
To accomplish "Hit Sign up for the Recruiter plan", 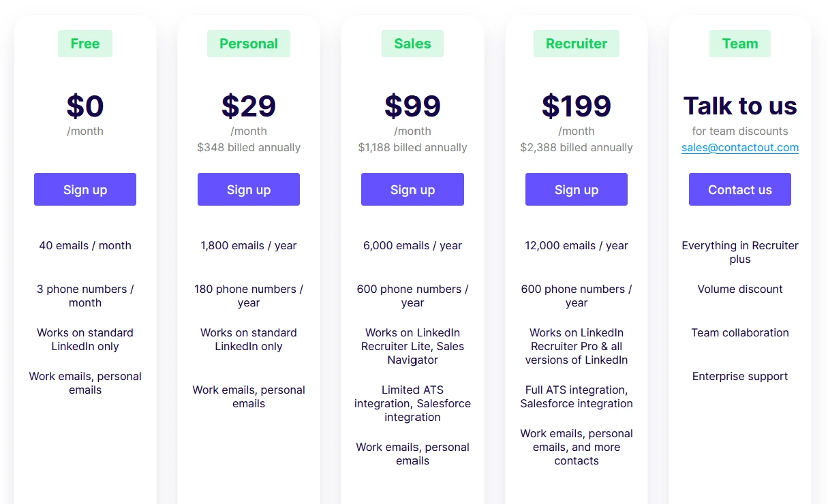I will [576, 189].
